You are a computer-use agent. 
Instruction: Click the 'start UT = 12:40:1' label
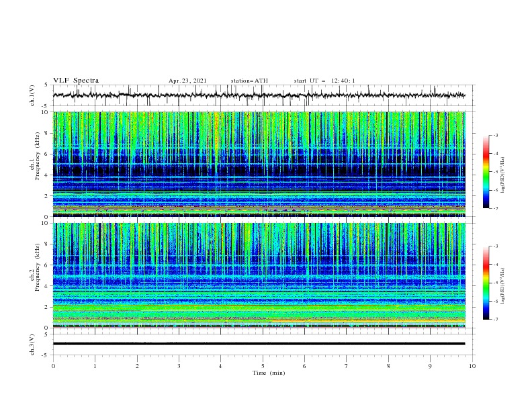tap(324, 81)
